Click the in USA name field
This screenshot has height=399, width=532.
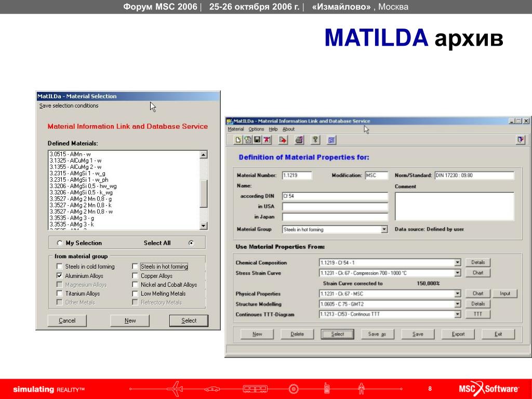click(335, 206)
